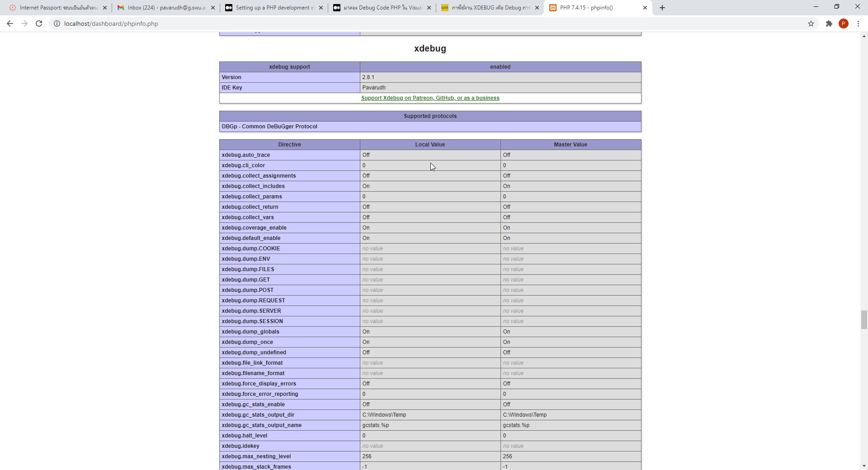This screenshot has height=470, width=868.
Task: Open the Extensions puzzle icon
Action: 829,23
